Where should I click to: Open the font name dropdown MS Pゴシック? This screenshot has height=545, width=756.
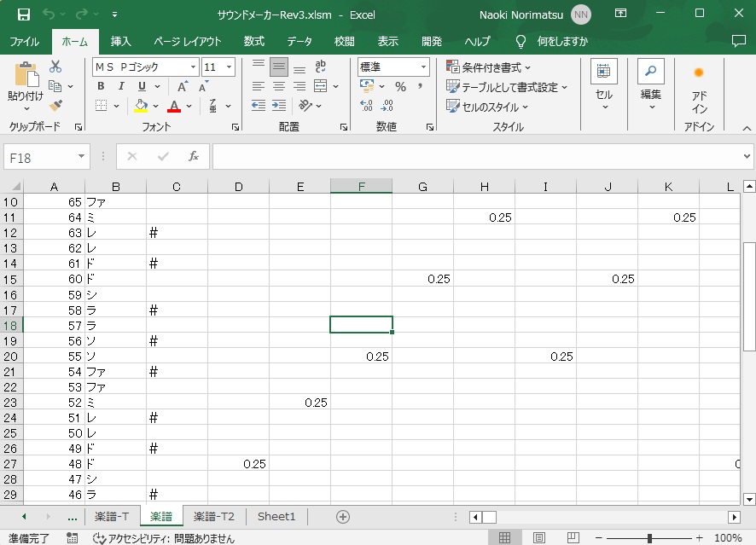point(194,67)
